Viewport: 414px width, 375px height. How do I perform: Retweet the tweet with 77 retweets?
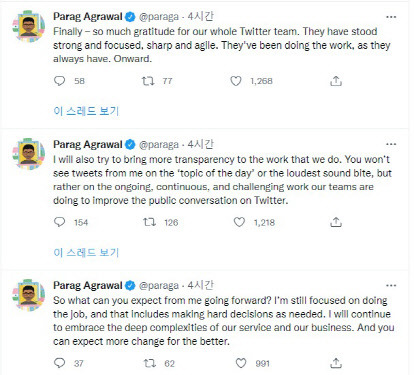(148, 81)
